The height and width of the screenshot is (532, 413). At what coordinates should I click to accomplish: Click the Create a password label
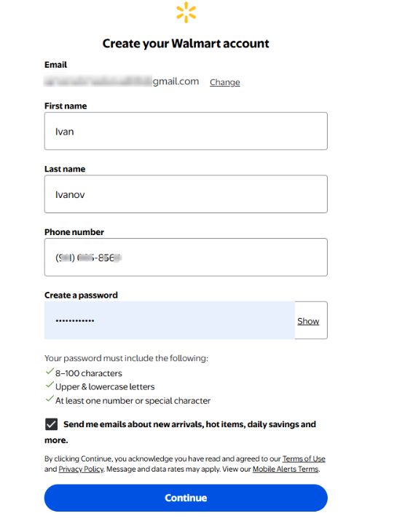tap(81, 295)
